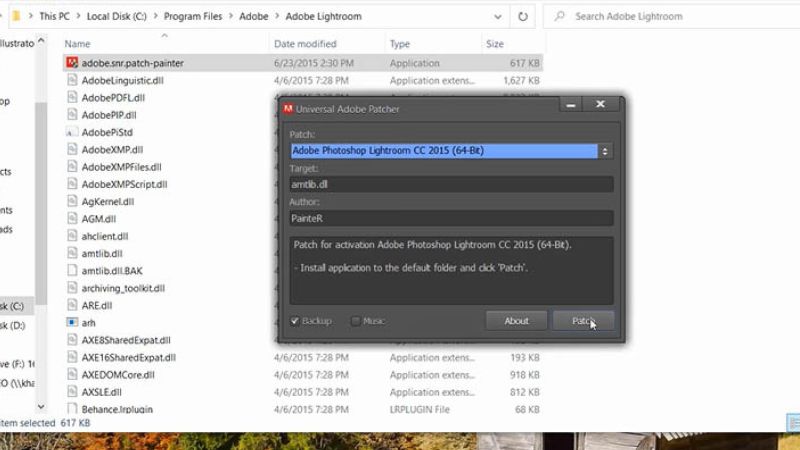Click the Adobe Lightroom breadcrumb
Screen dimensions: 800x450
tap(323, 16)
